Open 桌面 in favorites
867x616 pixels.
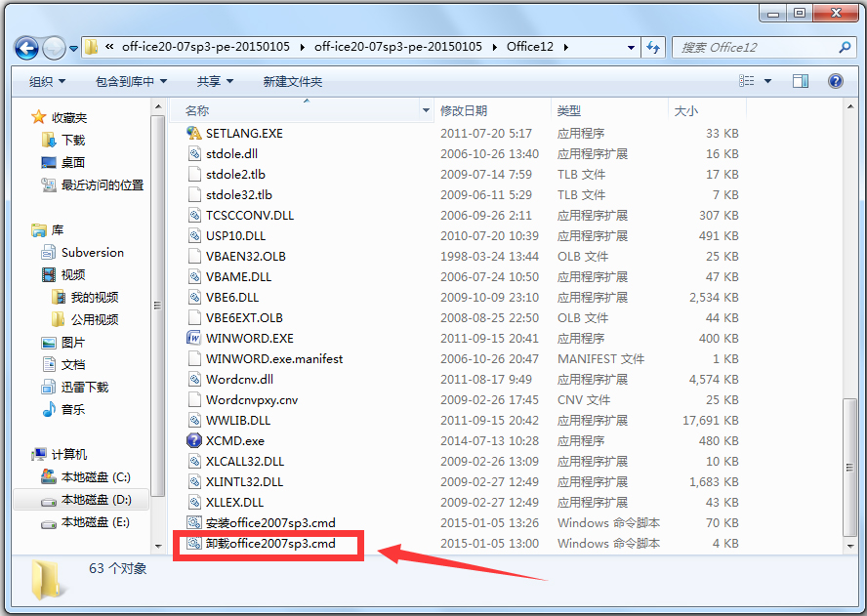tap(63, 163)
